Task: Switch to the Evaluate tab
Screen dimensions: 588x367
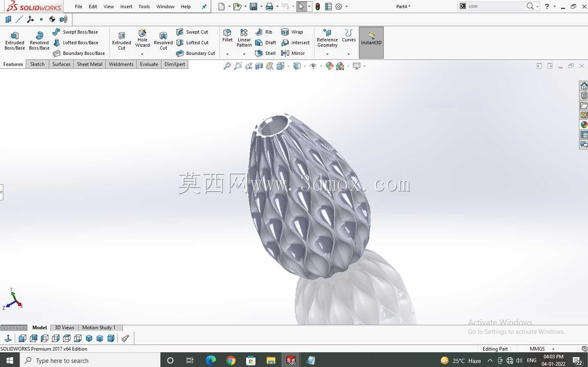Action: [x=149, y=64]
